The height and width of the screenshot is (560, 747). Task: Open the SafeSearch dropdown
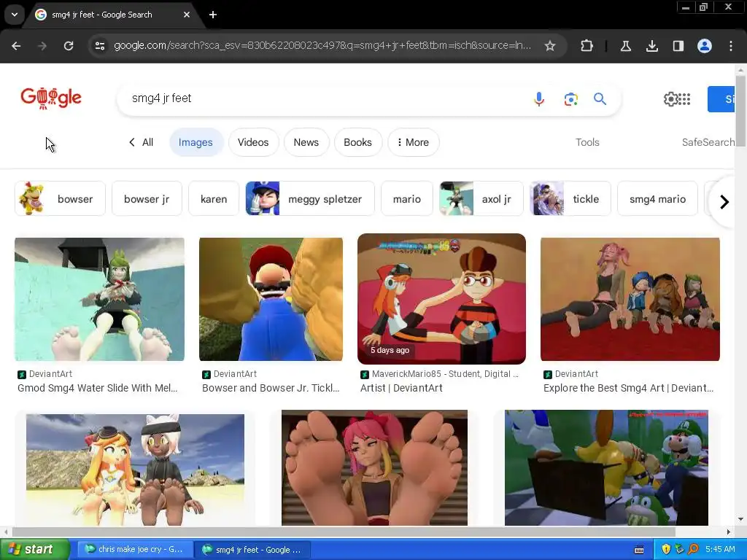708,142
